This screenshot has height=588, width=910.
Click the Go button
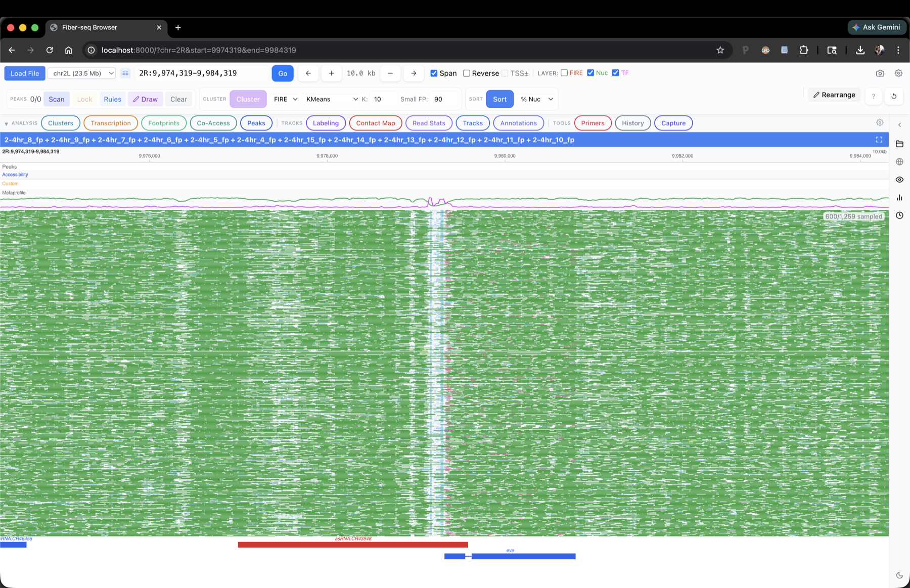pos(283,73)
